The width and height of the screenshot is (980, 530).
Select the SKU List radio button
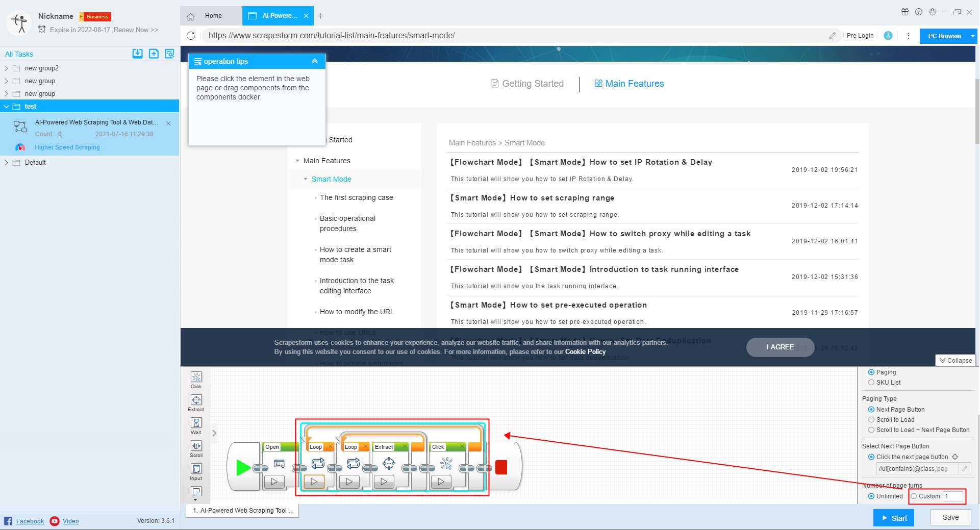click(x=871, y=383)
